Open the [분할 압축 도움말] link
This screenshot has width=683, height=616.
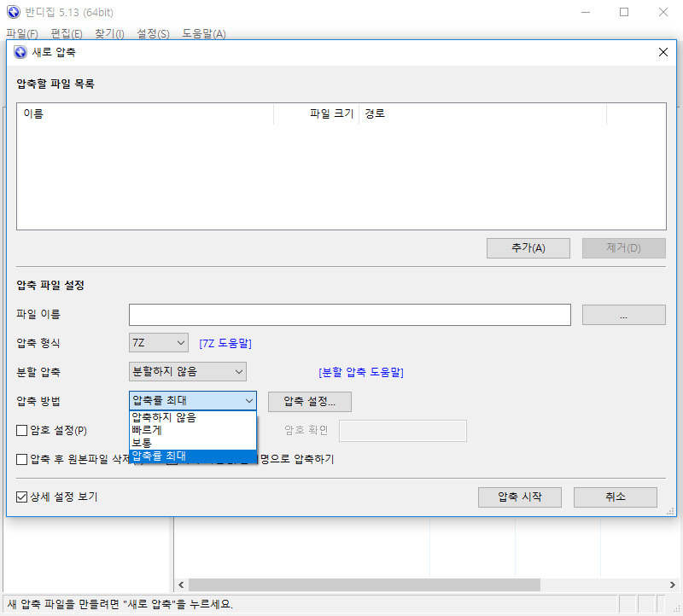click(361, 372)
